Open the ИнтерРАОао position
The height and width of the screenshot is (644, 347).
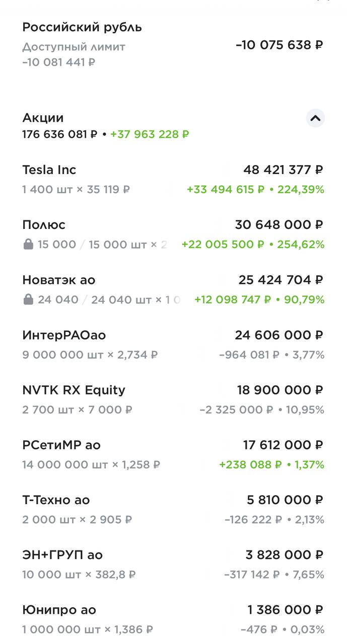pos(64,335)
